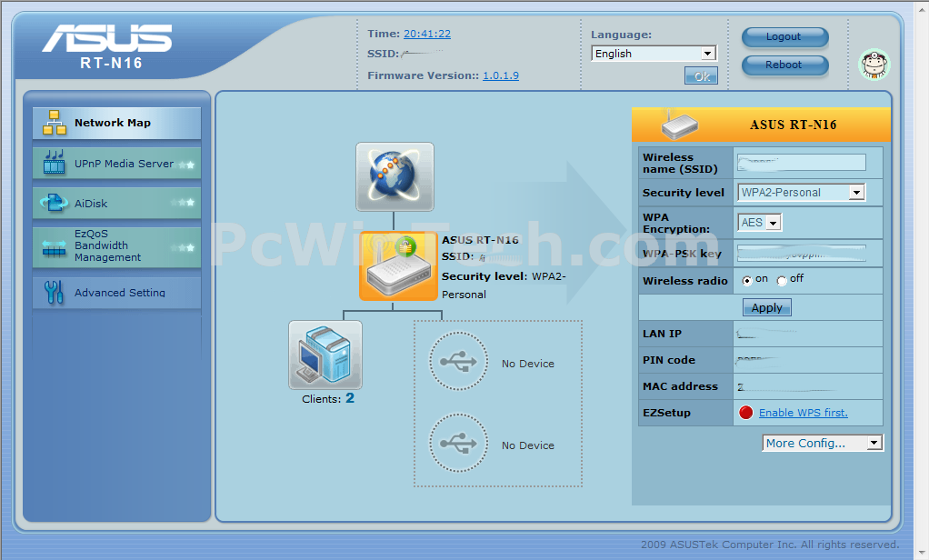
Task: Click the Reboot button
Action: (x=785, y=65)
